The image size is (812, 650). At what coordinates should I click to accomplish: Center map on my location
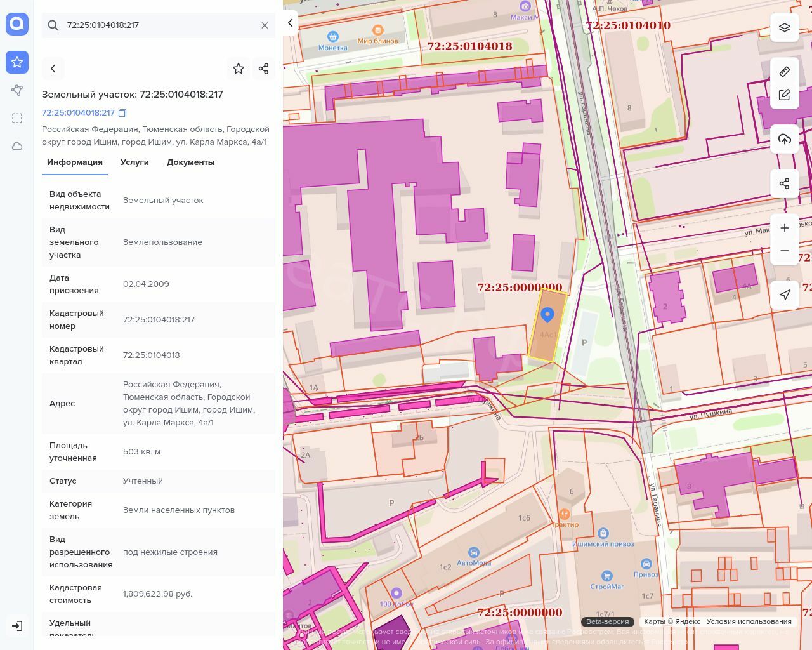point(784,295)
